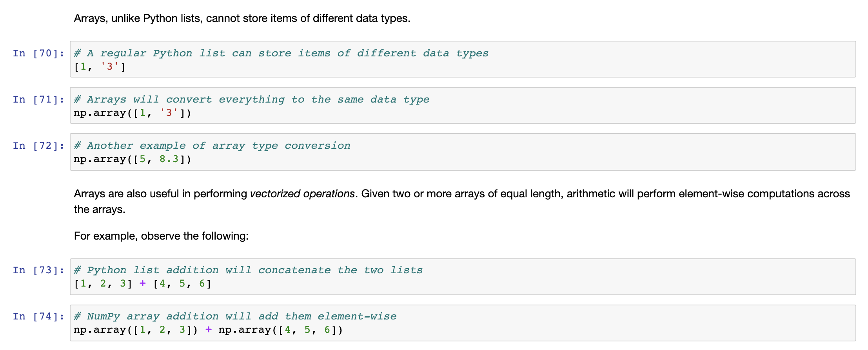Click the code cell In [74]
The height and width of the screenshot is (350, 868).
coord(463,323)
